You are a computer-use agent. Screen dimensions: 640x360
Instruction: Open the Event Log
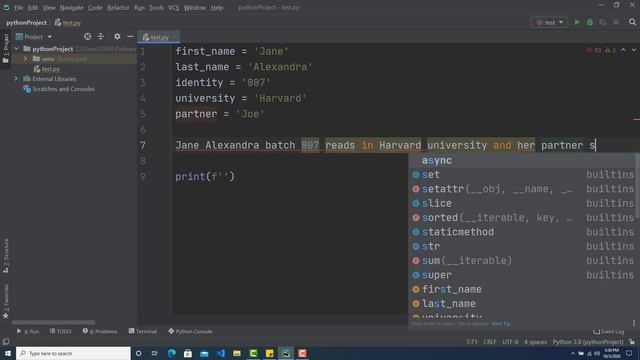click(609, 331)
